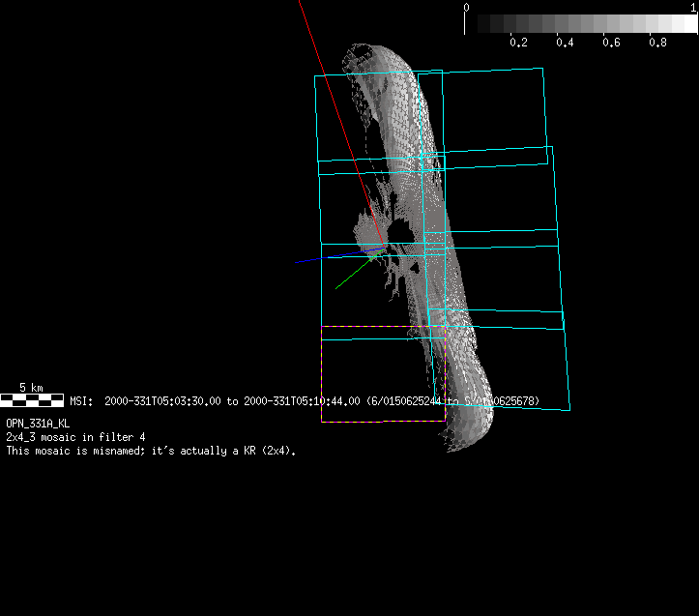Image resolution: width=699 pixels, height=616 pixels.
Task: Click the 0.8 tick label on colorbar
Action: pyautogui.click(x=658, y=43)
